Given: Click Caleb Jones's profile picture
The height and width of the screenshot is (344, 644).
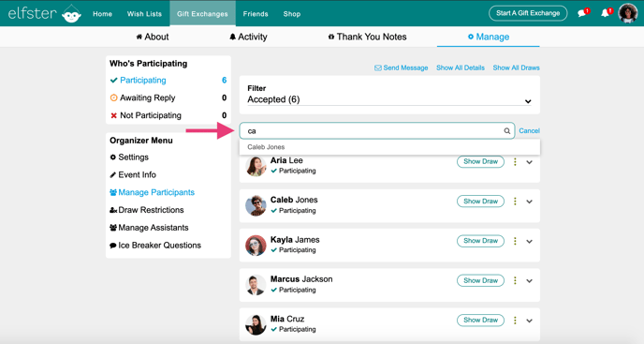Looking at the screenshot, I should tap(256, 205).
